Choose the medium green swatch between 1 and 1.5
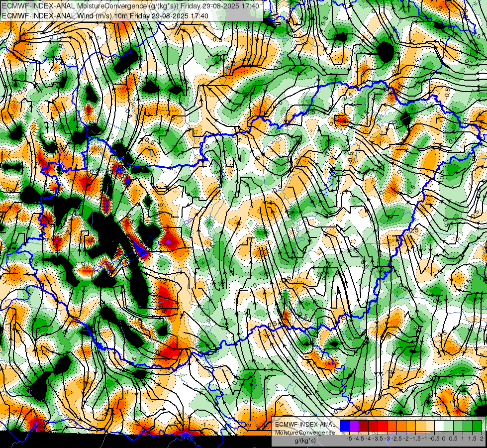Viewport: 487px width, 448px height. (x=468, y=426)
